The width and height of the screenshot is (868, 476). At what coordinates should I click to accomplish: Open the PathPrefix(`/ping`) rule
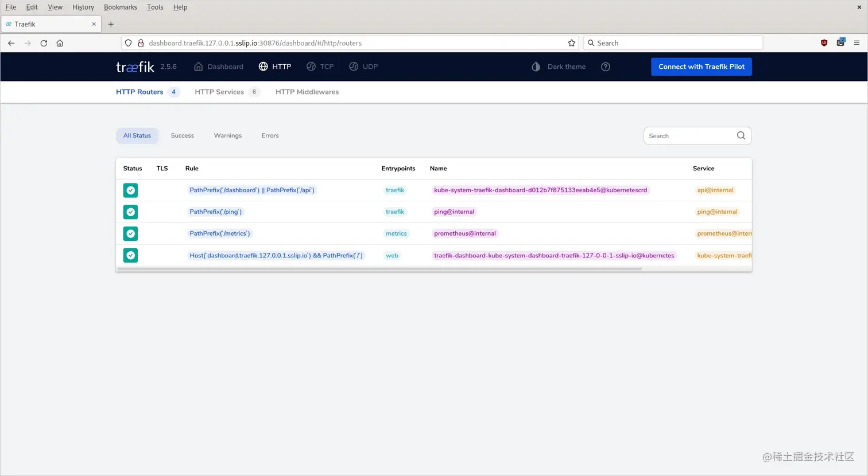(x=216, y=212)
